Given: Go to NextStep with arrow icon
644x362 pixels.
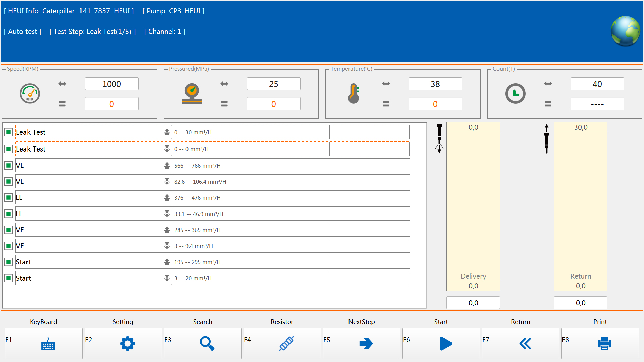Looking at the screenshot, I should 366,343.
